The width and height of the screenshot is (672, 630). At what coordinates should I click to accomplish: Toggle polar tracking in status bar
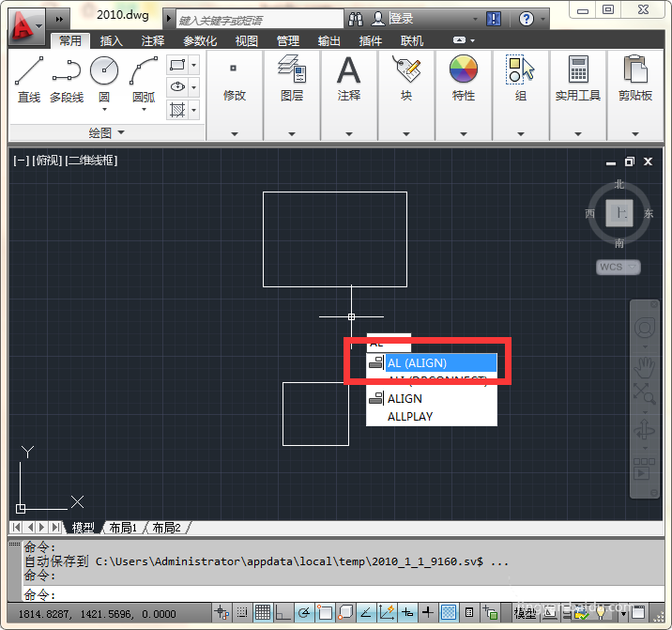[304, 612]
